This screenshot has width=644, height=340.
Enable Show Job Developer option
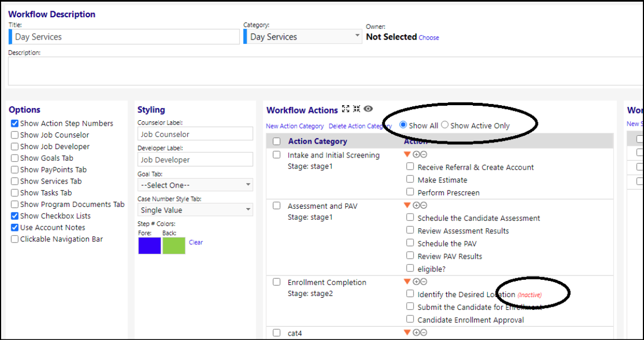[x=15, y=146]
